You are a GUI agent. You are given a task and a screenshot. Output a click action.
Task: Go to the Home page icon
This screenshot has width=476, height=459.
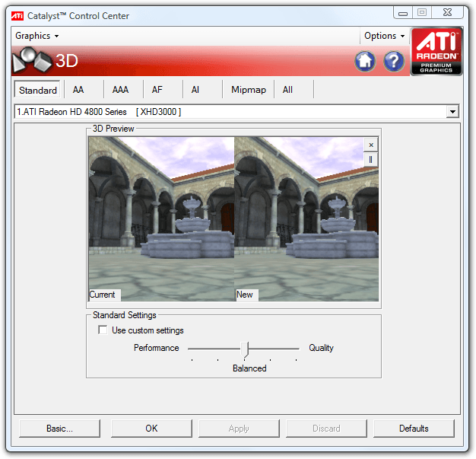pos(365,61)
